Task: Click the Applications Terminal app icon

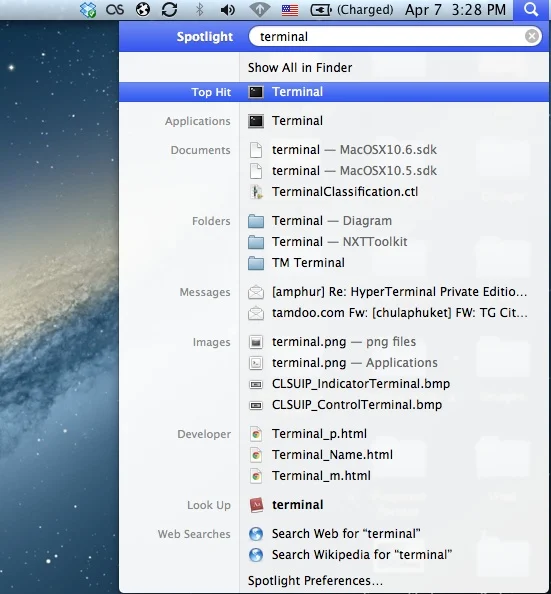Action: [256, 121]
